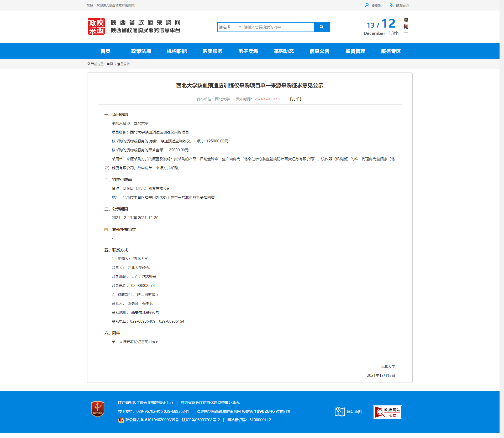
Task: Click the government website error-report badge
Action: pyautogui.click(x=387, y=412)
